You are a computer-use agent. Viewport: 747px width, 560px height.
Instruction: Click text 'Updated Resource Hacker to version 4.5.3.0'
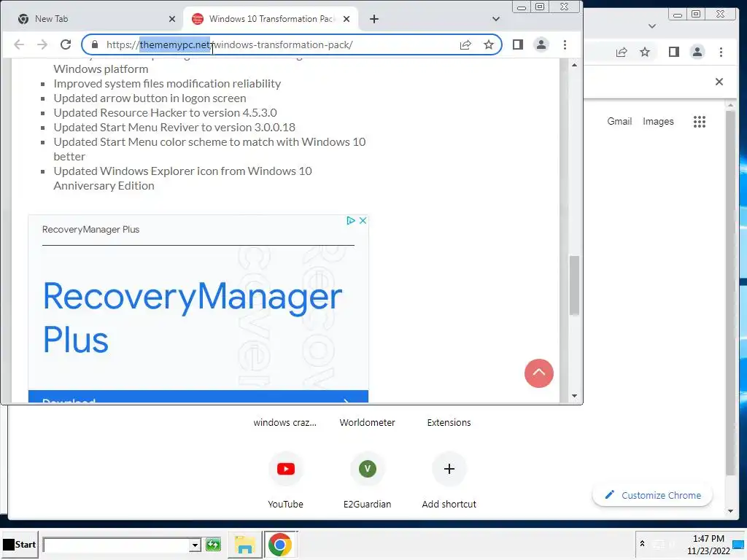tap(165, 113)
